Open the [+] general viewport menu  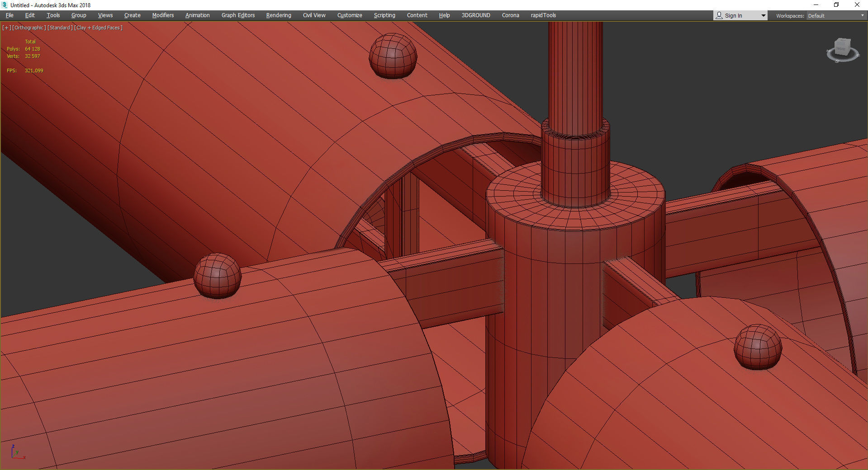coord(6,28)
